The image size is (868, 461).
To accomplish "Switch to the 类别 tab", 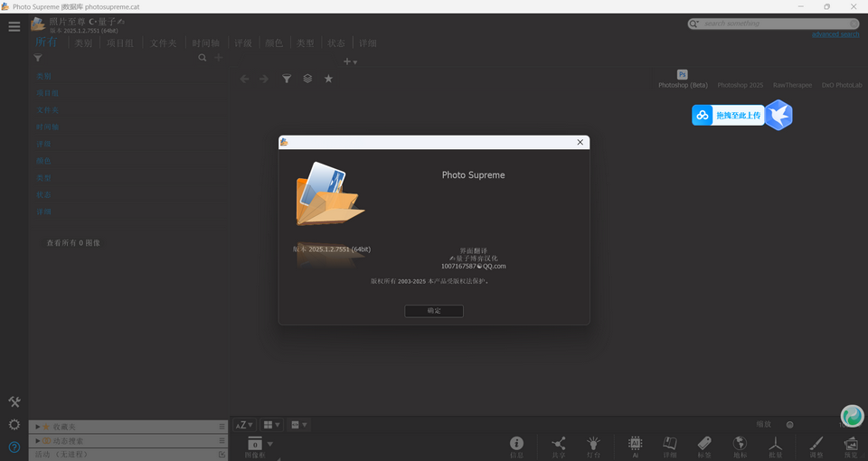I will pyautogui.click(x=83, y=43).
